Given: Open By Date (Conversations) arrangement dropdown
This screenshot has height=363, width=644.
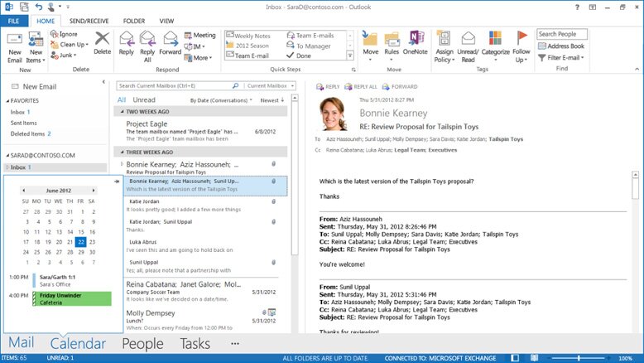Looking at the screenshot, I should [221, 100].
